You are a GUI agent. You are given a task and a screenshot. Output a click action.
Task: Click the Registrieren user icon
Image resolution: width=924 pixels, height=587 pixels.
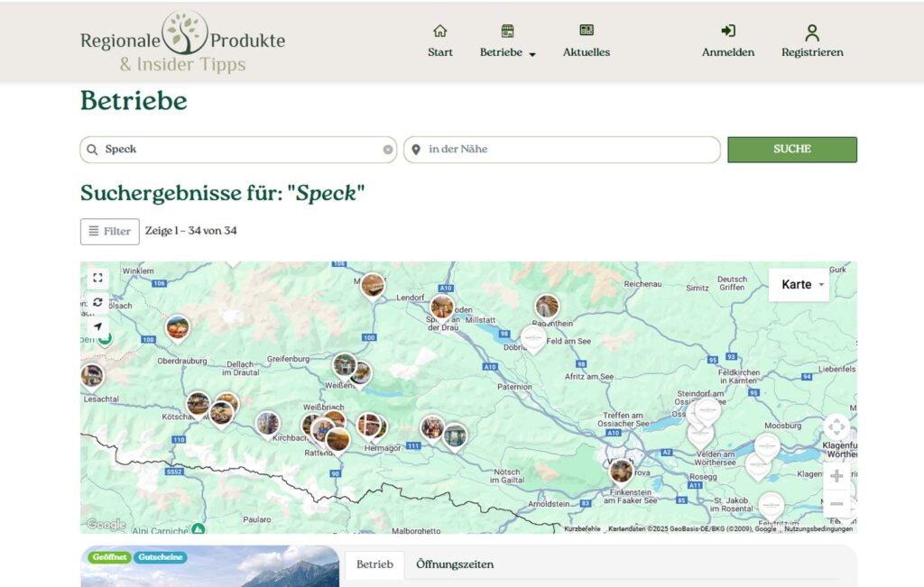coord(812,33)
